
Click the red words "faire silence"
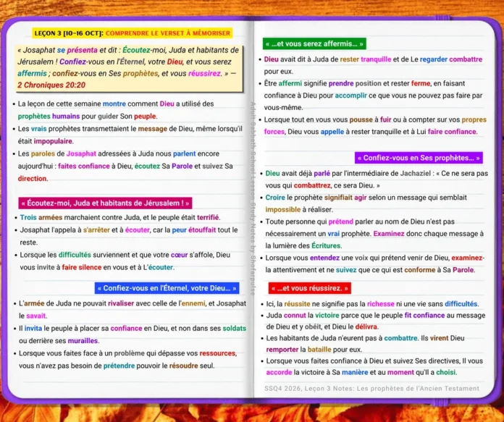tap(82, 267)
